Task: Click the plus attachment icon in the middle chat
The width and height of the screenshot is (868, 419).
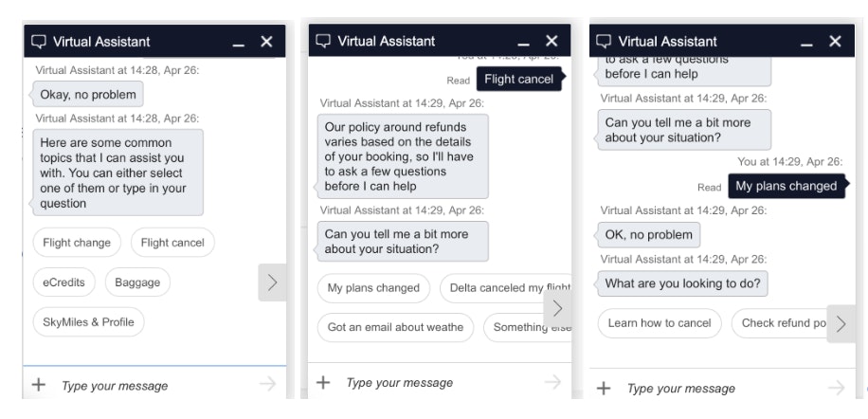Action: coord(323,382)
